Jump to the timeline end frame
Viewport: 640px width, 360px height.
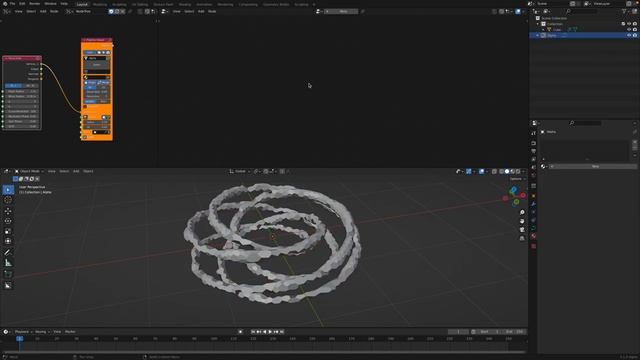(x=282, y=332)
